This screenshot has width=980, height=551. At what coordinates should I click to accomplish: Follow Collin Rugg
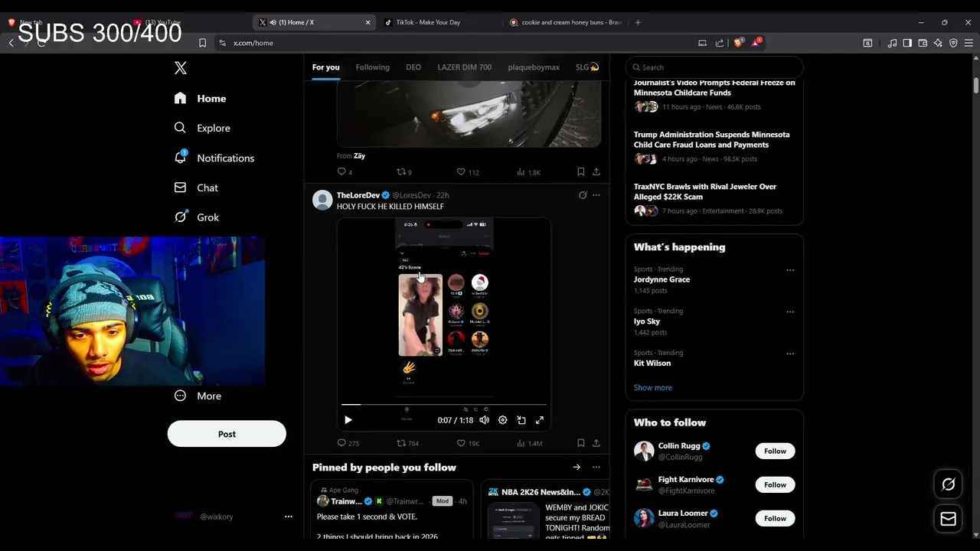[775, 451]
